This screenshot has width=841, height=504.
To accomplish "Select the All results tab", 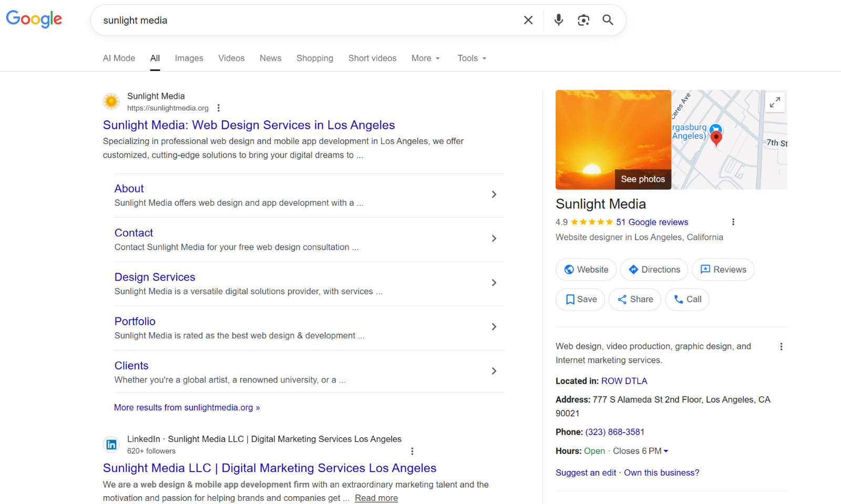I will coord(155,58).
